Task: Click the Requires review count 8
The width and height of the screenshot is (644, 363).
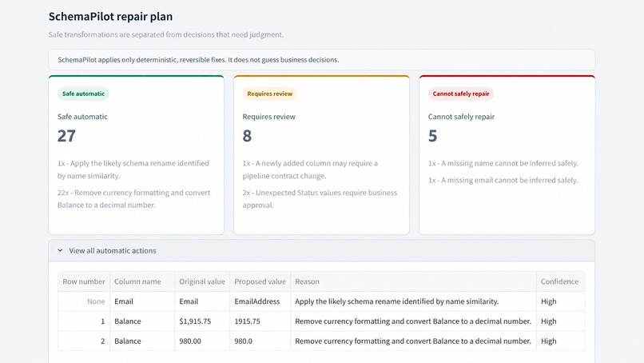Action: [x=247, y=136]
